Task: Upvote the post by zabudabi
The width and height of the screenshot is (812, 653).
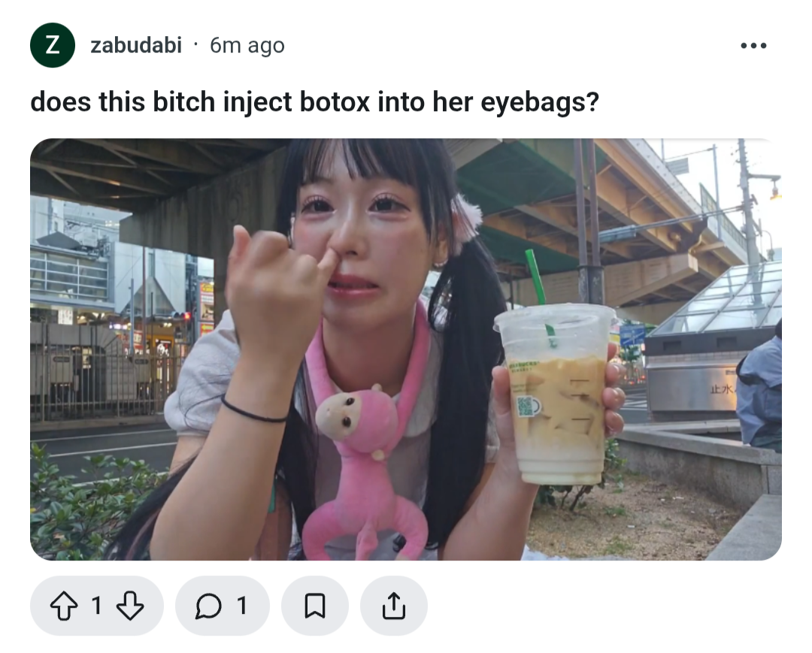Action: click(x=64, y=606)
